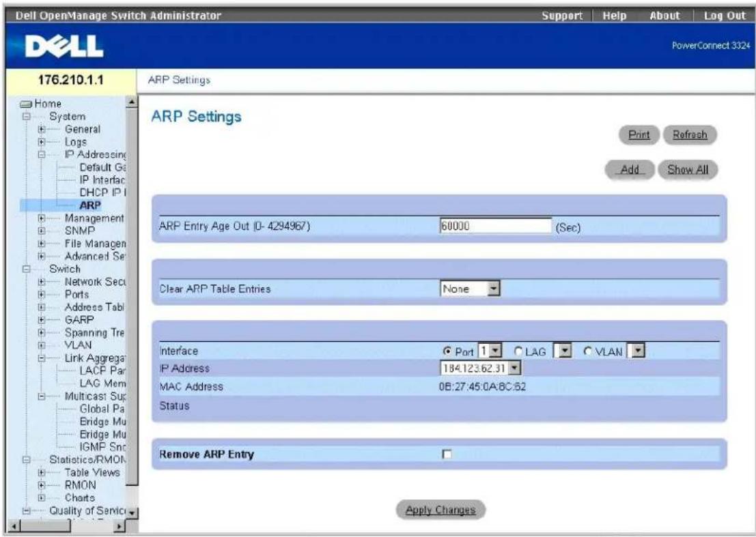This screenshot has height=537, width=756.
Task: Expand the SNMP tree node
Action: click(x=42, y=231)
